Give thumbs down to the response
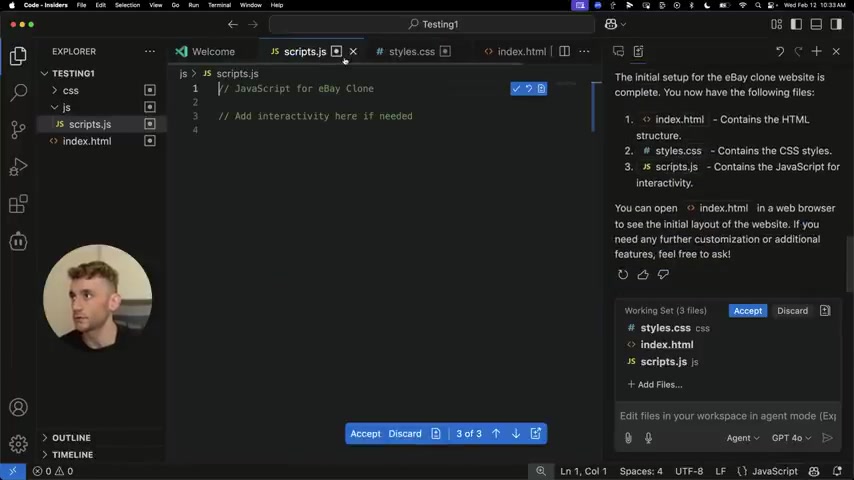The width and height of the screenshot is (854, 480). pos(663,275)
